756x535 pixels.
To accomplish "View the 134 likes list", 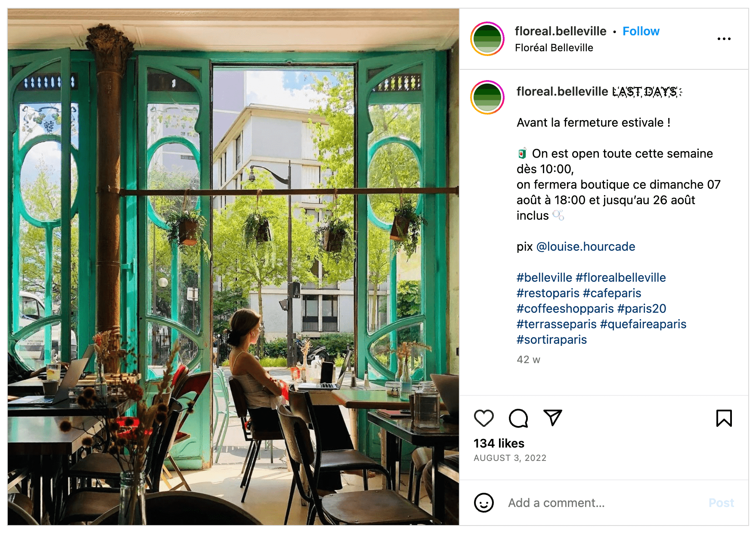I will 499,443.
